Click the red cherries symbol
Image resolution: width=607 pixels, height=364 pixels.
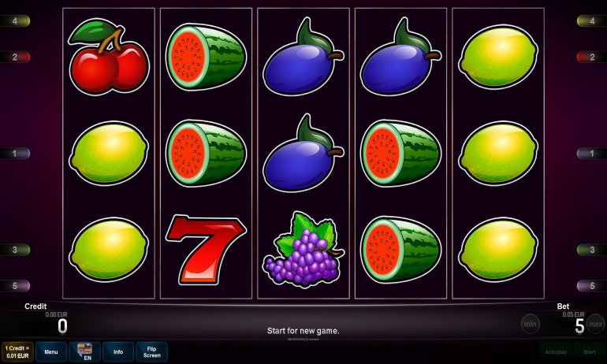[x=109, y=57]
